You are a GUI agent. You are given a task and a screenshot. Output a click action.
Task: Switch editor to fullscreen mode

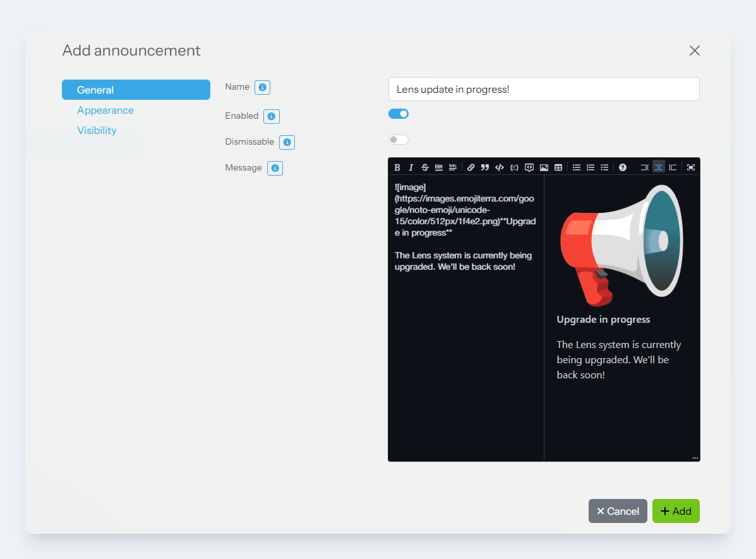[x=691, y=167]
